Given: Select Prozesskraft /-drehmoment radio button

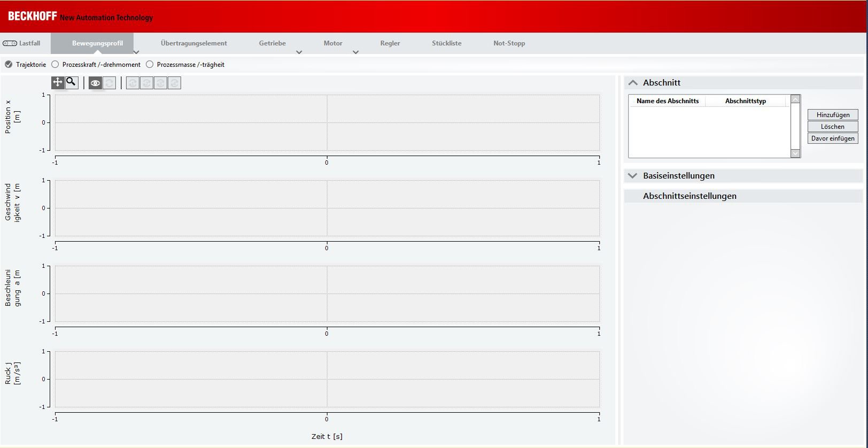Looking at the screenshot, I should (55, 65).
